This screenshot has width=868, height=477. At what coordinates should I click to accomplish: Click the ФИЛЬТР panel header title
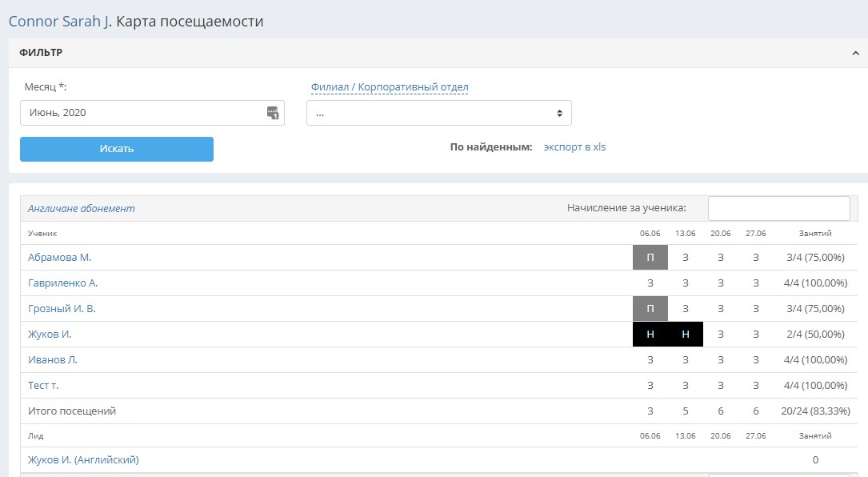(x=41, y=53)
